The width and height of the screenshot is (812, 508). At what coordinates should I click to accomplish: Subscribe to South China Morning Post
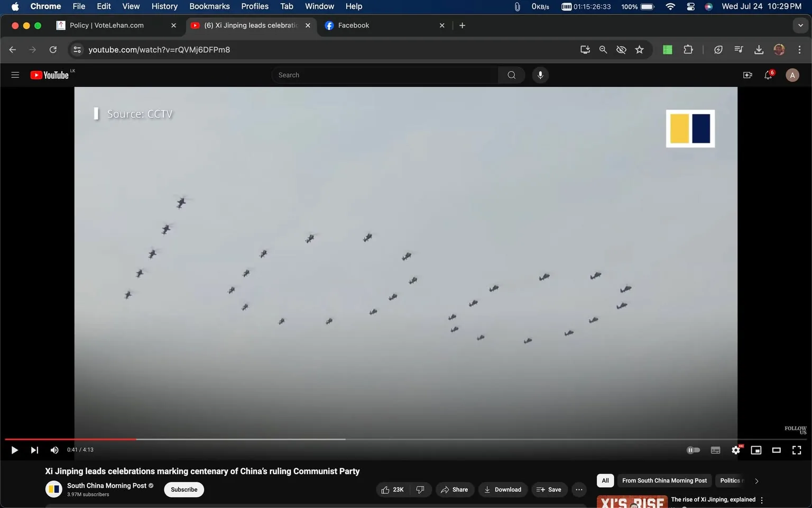183,489
